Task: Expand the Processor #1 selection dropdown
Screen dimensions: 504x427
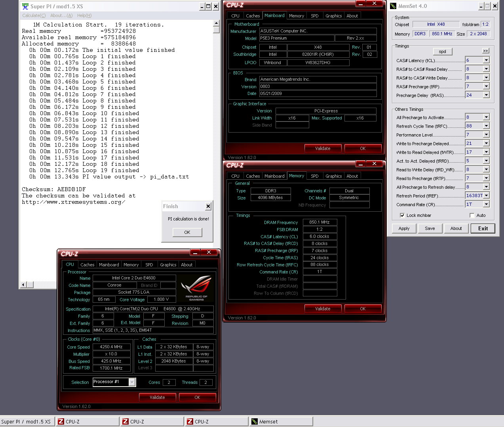Action: 132,382
